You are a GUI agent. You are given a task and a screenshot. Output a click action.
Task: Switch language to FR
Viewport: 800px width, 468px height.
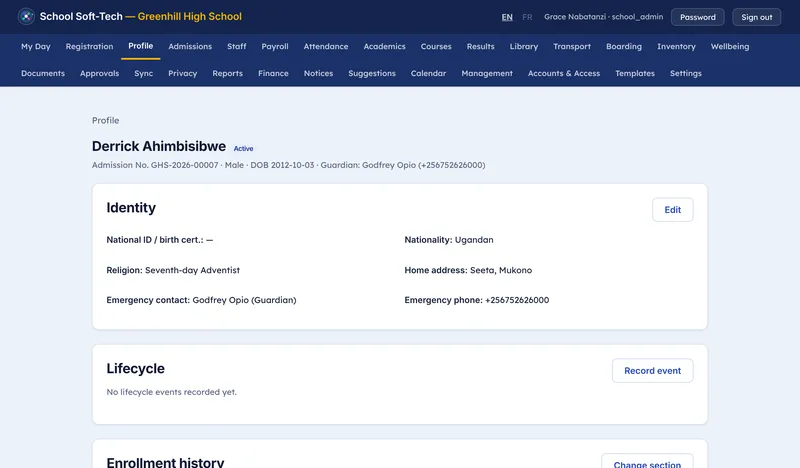(x=527, y=17)
